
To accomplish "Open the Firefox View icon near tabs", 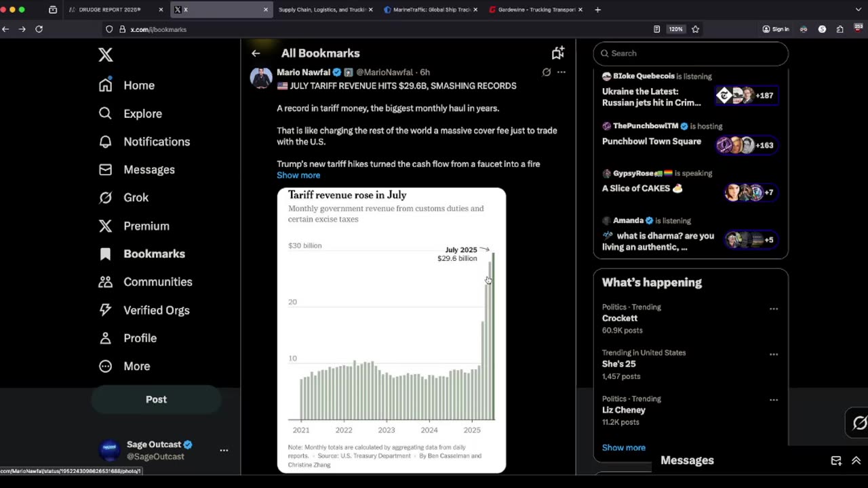I will (53, 9).
